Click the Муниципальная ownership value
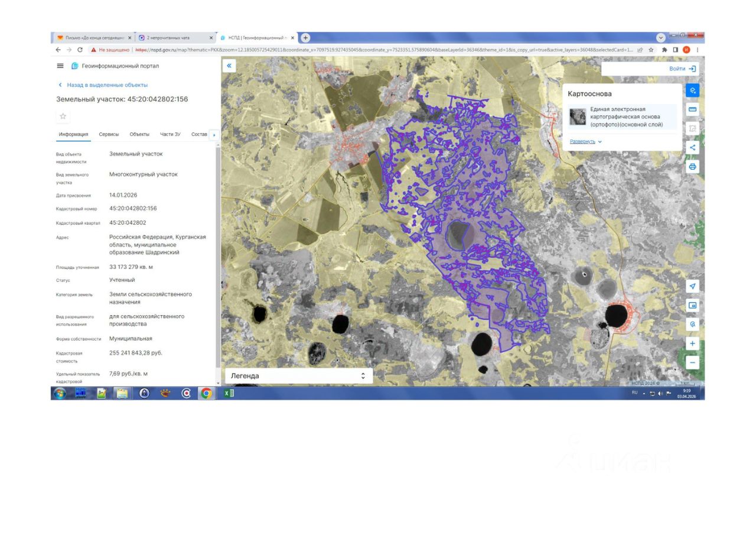Screen dimensions: 756x535 coord(131,339)
